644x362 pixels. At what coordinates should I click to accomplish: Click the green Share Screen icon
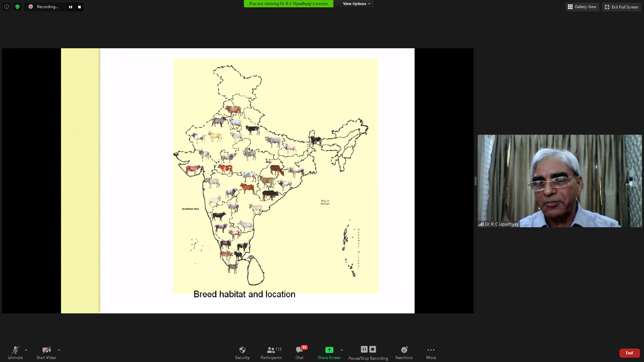pyautogui.click(x=329, y=350)
